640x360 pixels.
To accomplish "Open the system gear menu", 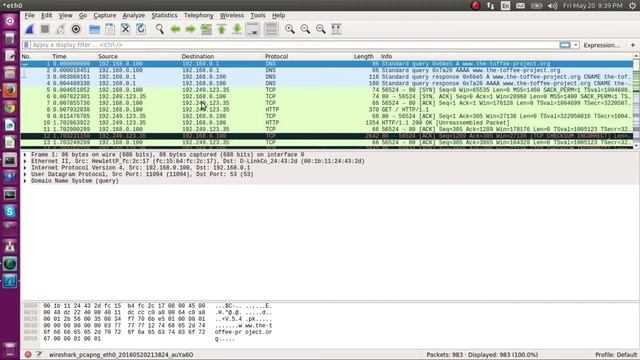I will point(632,5).
